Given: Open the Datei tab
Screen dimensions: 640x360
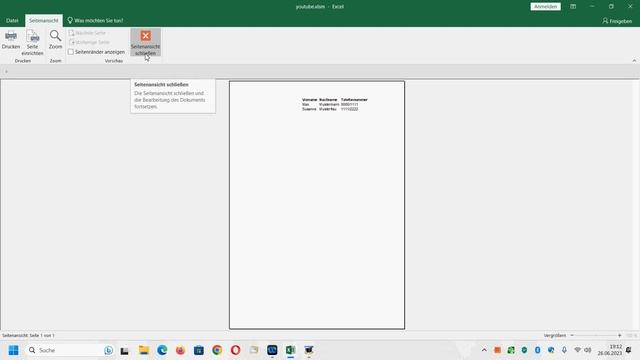Looking at the screenshot, I should (12, 20).
